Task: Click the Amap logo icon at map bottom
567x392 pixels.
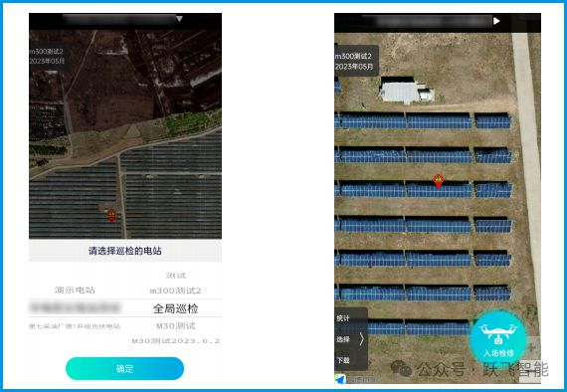Action: [x=339, y=379]
